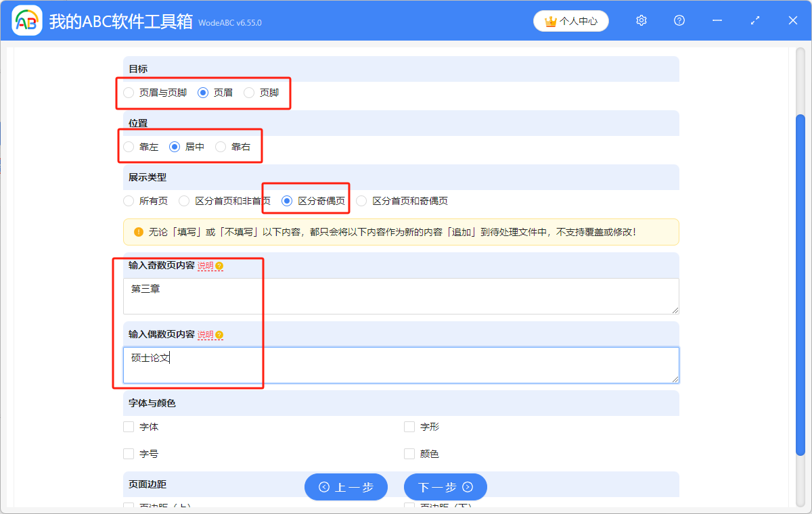Screen dimensions: 812x514
Task: Click the fullscreen expand arrows icon
Action: coord(755,21)
